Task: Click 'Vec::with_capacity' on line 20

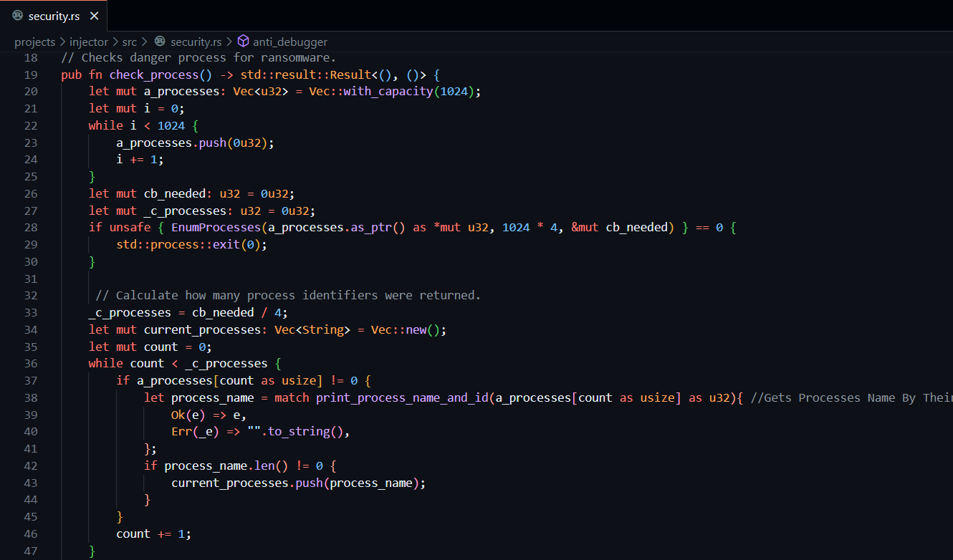Action: tap(371, 92)
